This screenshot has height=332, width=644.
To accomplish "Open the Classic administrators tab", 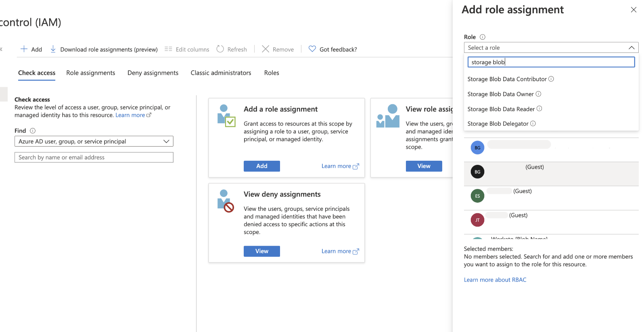I will pyautogui.click(x=221, y=73).
